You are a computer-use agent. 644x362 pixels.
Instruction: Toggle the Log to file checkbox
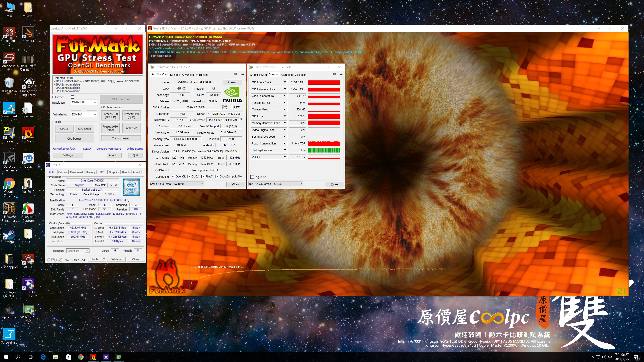[252, 177]
